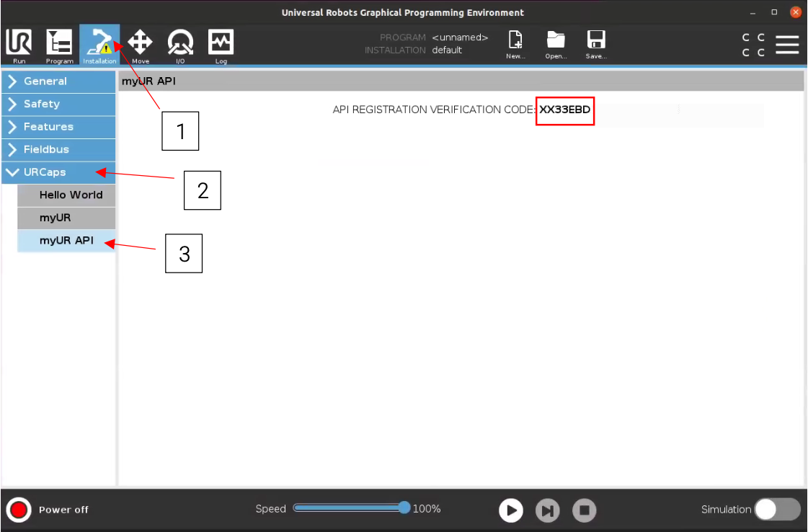Create a new program via the New icon
Image resolution: width=808 pixels, height=532 pixels.
[x=515, y=43]
